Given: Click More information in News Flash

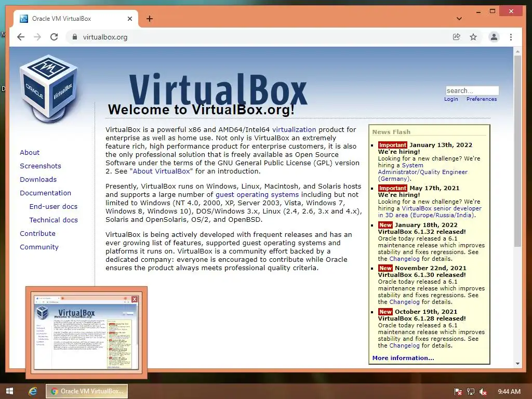Looking at the screenshot, I should (x=403, y=358).
